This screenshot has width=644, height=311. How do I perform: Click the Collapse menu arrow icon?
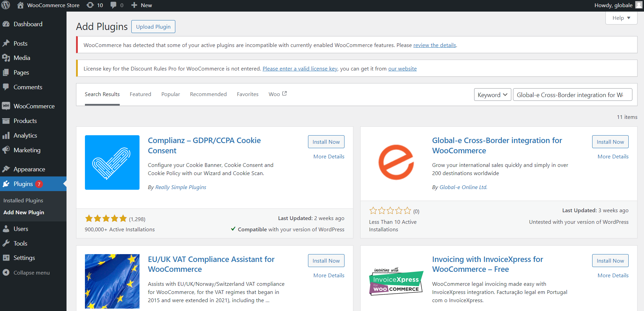6,273
